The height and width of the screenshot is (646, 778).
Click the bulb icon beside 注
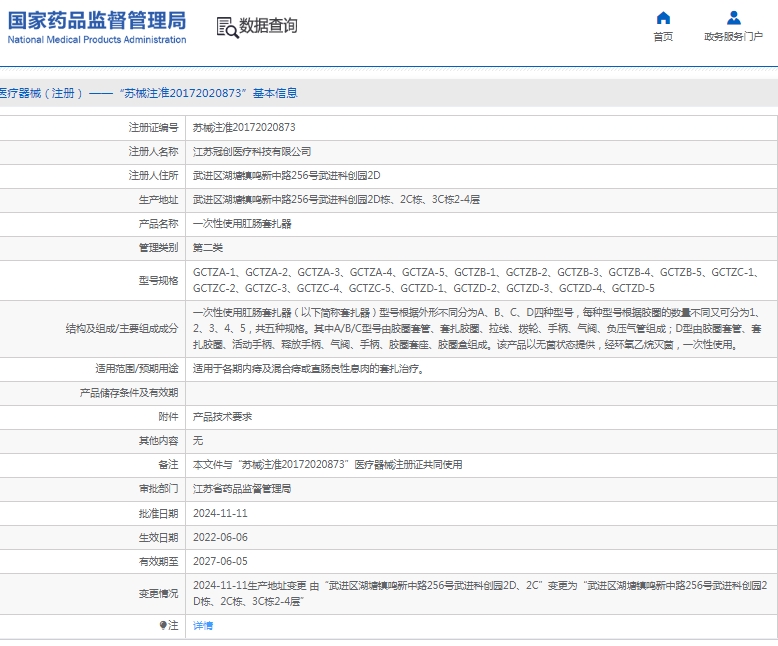click(163, 625)
